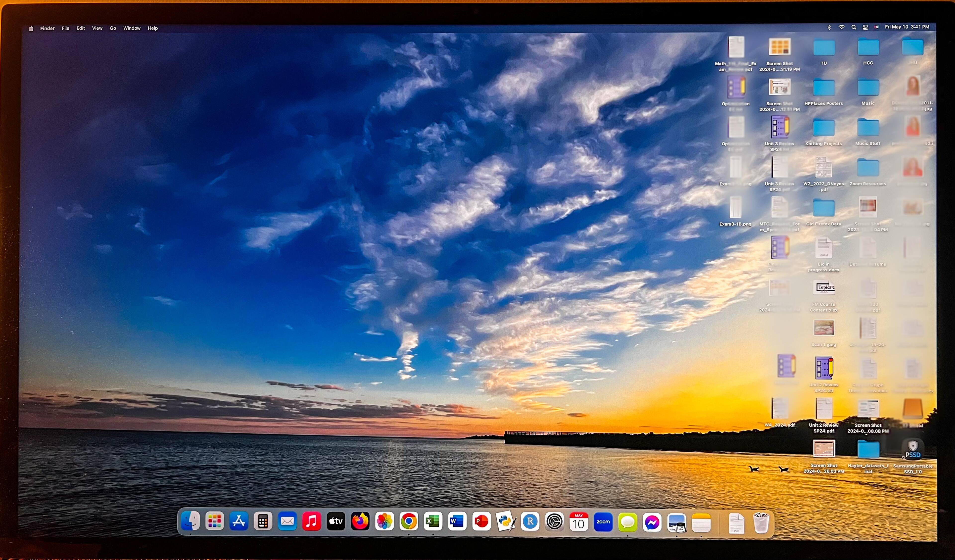Viewport: 955px width, 560px height.
Task: Click the date and time display
Action: pyautogui.click(x=907, y=27)
